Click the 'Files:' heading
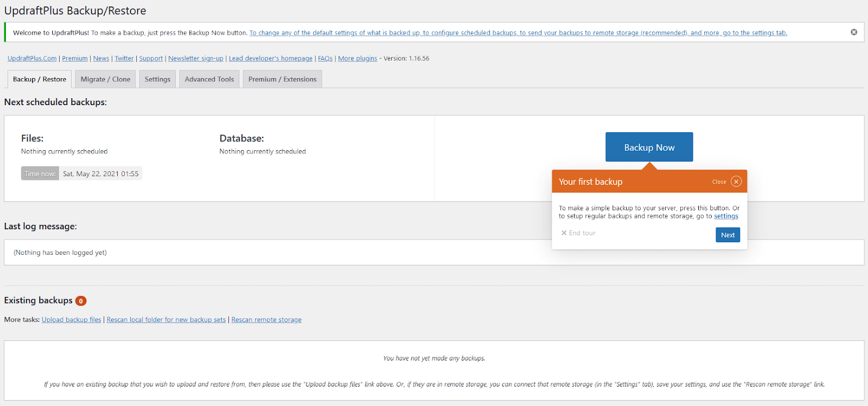Screen dimensions: 868x406 33,139
